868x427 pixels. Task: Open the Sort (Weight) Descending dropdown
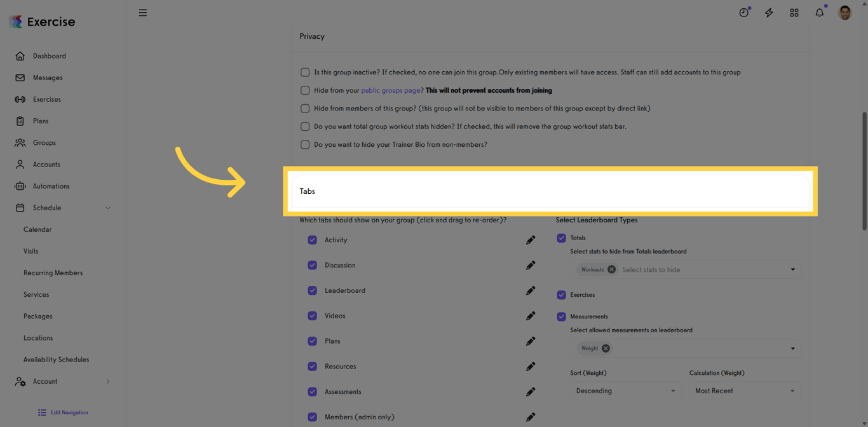tap(625, 391)
